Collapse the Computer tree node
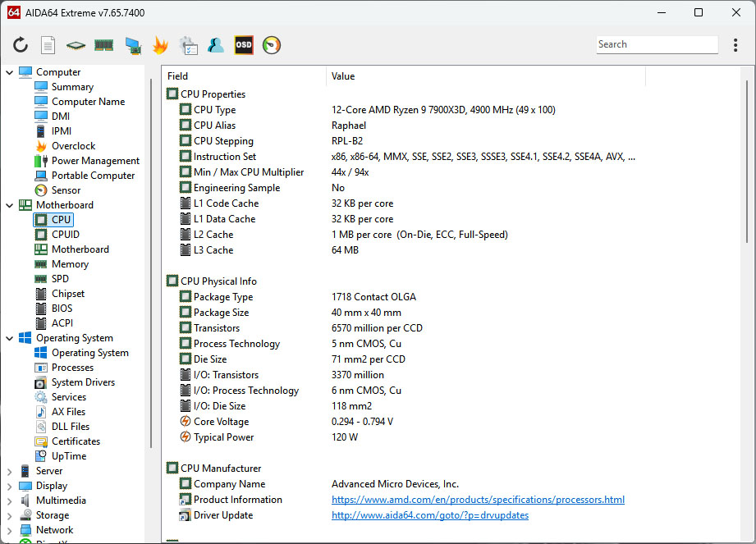This screenshot has width=756, height=544. [9, 72]
